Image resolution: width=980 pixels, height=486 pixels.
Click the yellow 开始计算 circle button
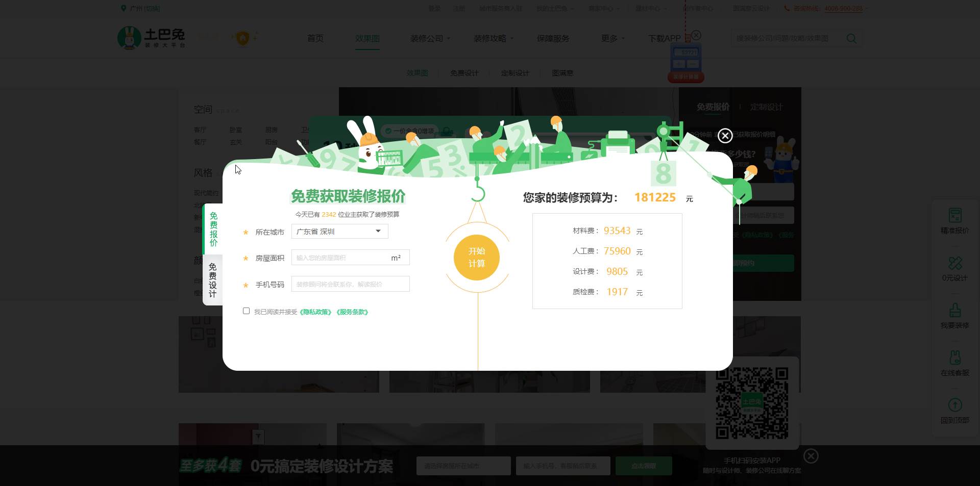477,258
